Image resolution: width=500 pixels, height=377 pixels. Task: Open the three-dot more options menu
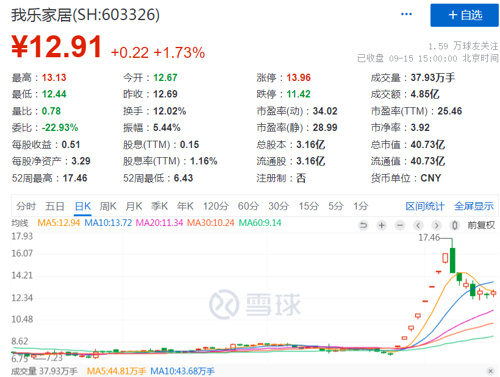click(406, 14)
